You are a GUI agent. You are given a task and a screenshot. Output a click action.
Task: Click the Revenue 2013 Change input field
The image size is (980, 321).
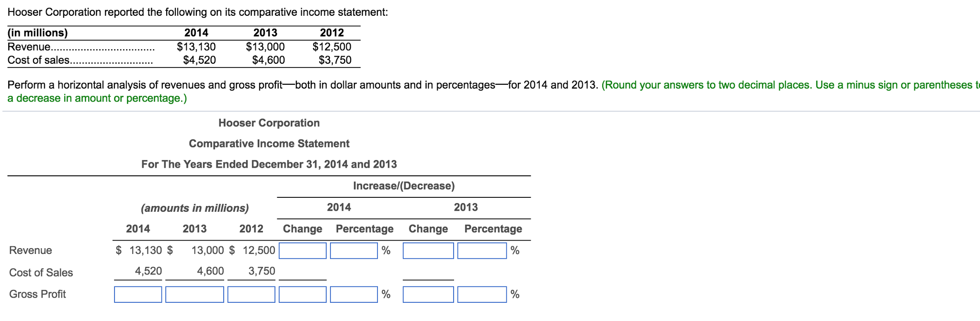[x=428, y=251]
